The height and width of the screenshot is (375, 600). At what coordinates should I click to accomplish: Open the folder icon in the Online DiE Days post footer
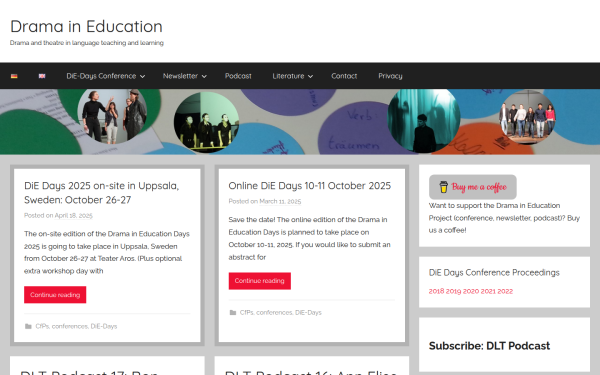233,313
